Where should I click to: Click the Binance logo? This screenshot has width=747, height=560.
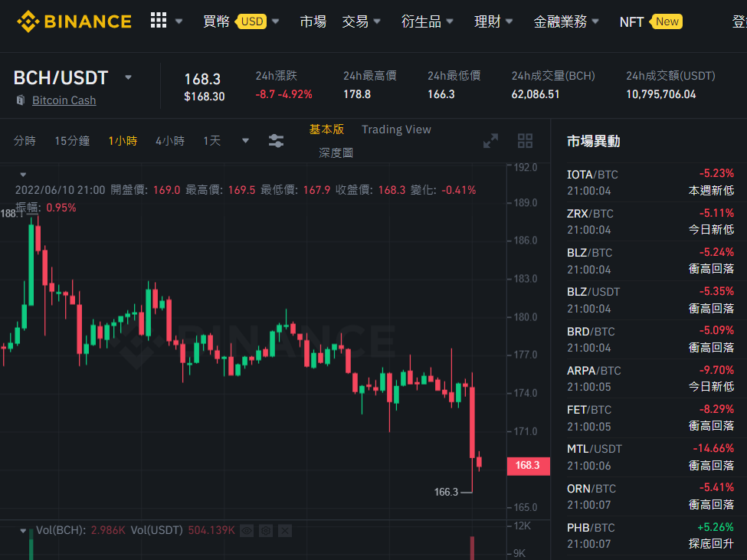pos(74,21)
